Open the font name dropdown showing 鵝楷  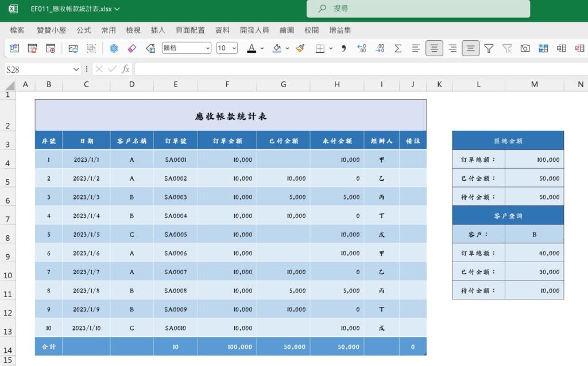[187, 48]
